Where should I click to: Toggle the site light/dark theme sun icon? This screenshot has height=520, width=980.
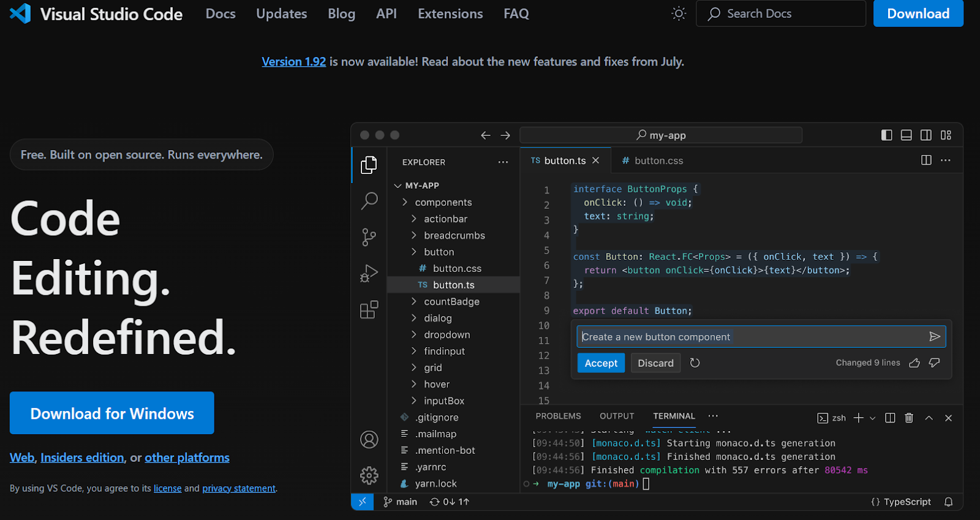pyautogui.click(x=679, y=13)
